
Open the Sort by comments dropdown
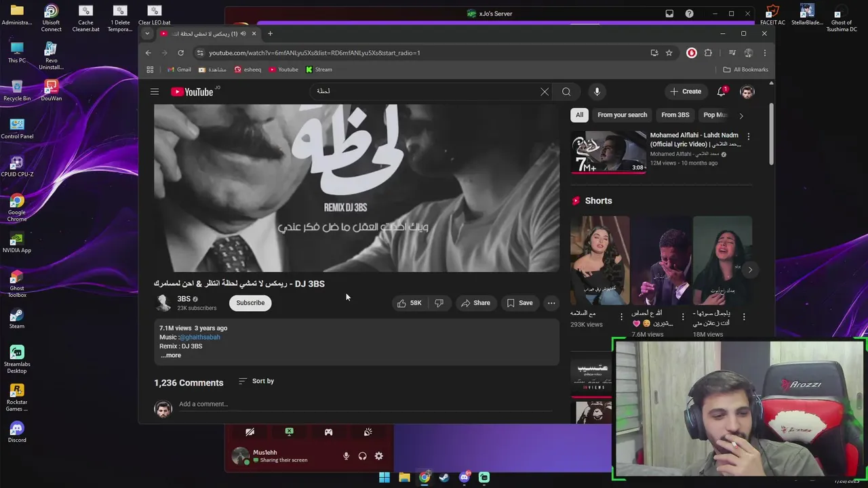point(256,381)
